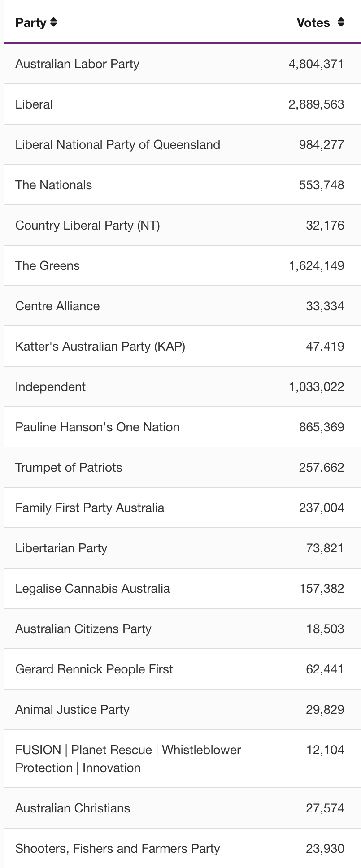Select Pauline Hanson's One Nation row

click(x=183, y=427)
